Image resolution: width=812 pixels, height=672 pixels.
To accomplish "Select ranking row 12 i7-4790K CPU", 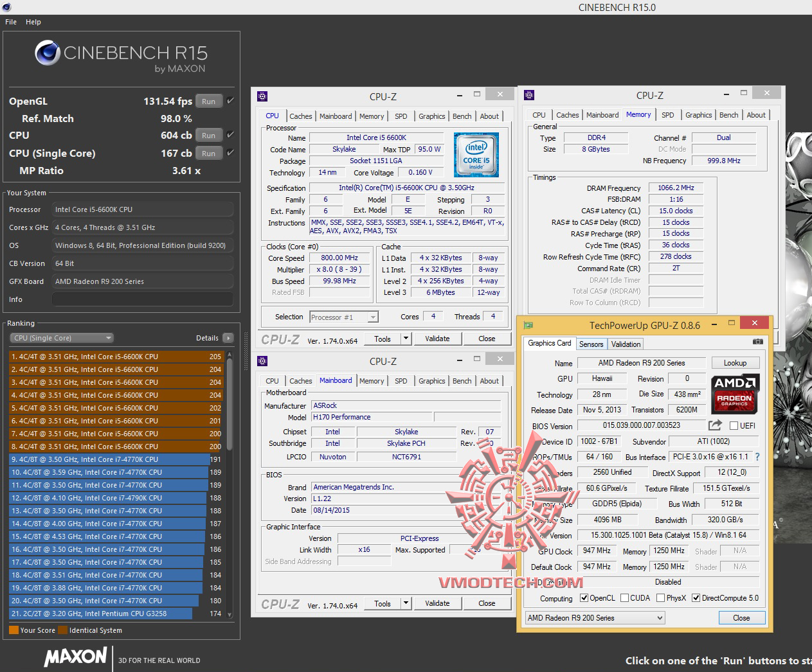I will pos(116,498).
